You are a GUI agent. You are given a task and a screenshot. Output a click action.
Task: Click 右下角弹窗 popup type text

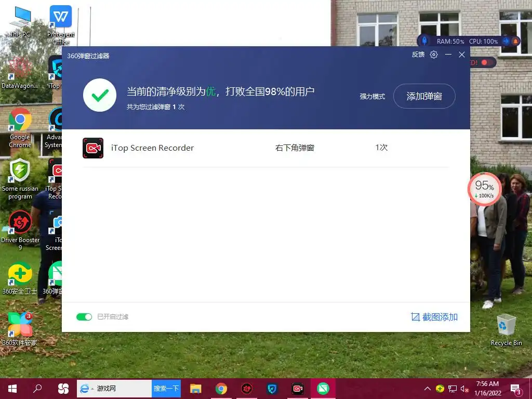(295, 148)
